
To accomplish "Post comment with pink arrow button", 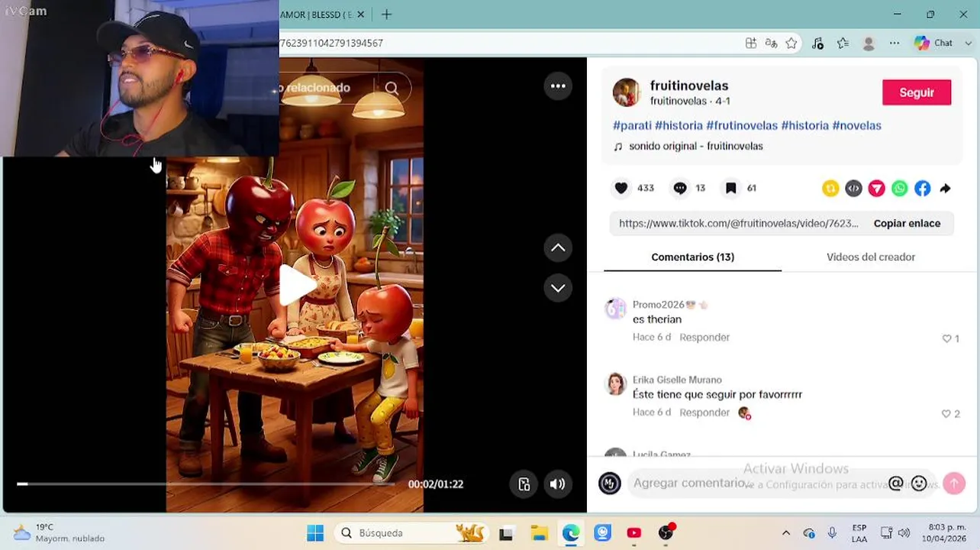I will click(x=954, y=484).
